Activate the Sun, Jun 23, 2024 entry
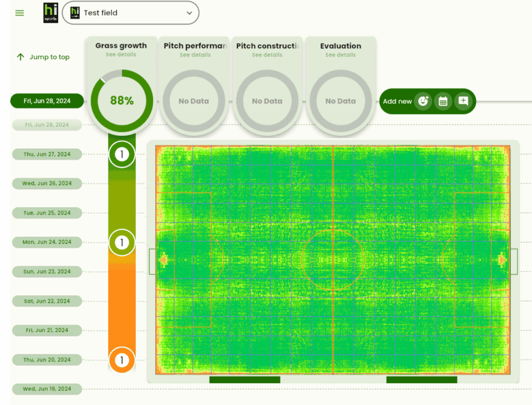 click(x=47, y=271)
